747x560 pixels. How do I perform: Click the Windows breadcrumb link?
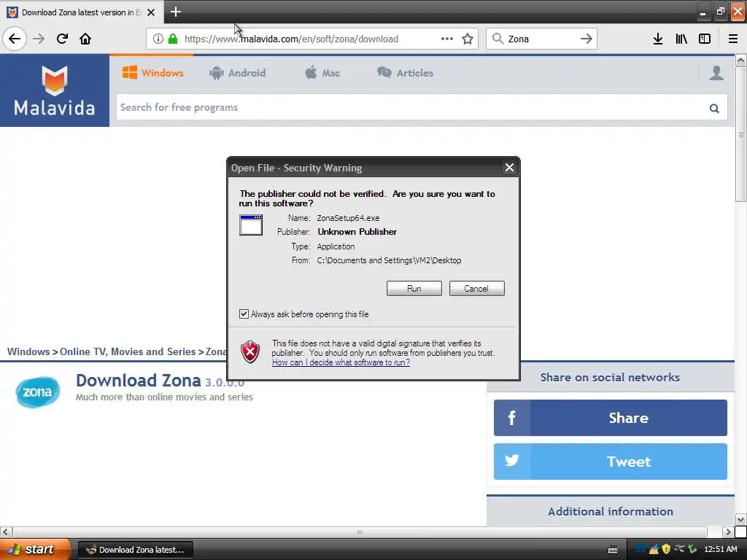tap(28, 351)
